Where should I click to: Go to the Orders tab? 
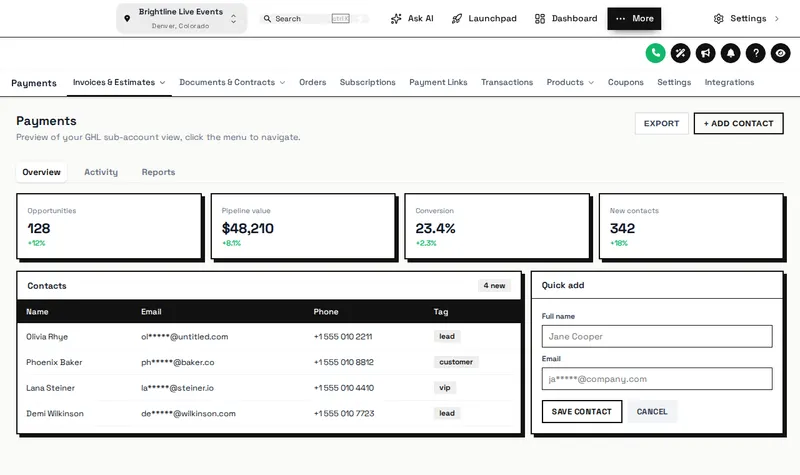tap(312, 82)
